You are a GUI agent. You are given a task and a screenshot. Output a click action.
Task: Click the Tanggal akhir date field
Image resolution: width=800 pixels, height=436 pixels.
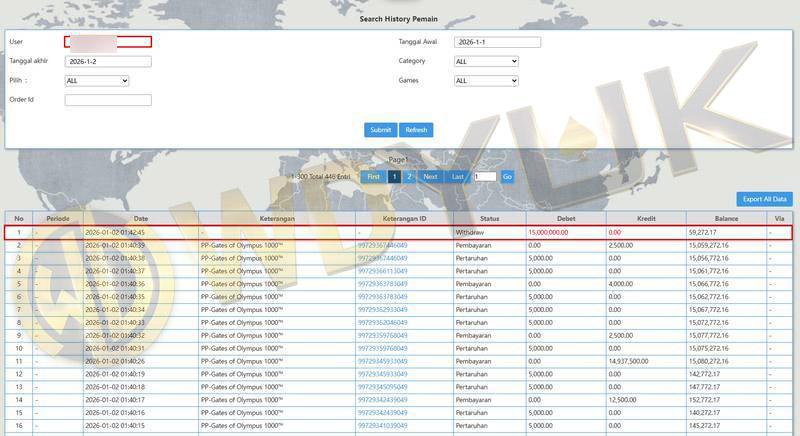pyautogui.click(x=108, y=61)
